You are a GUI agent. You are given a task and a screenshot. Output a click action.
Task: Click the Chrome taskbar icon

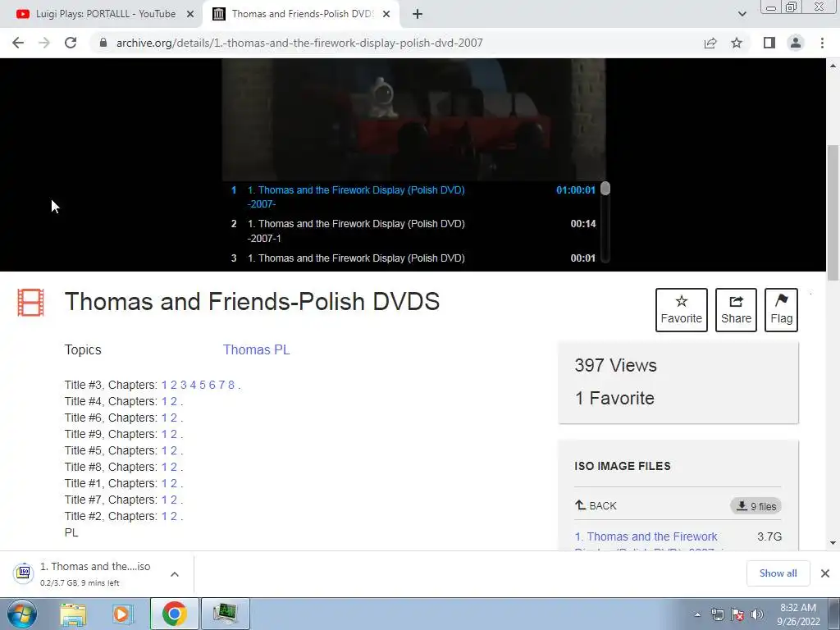[x=175, y=614]
